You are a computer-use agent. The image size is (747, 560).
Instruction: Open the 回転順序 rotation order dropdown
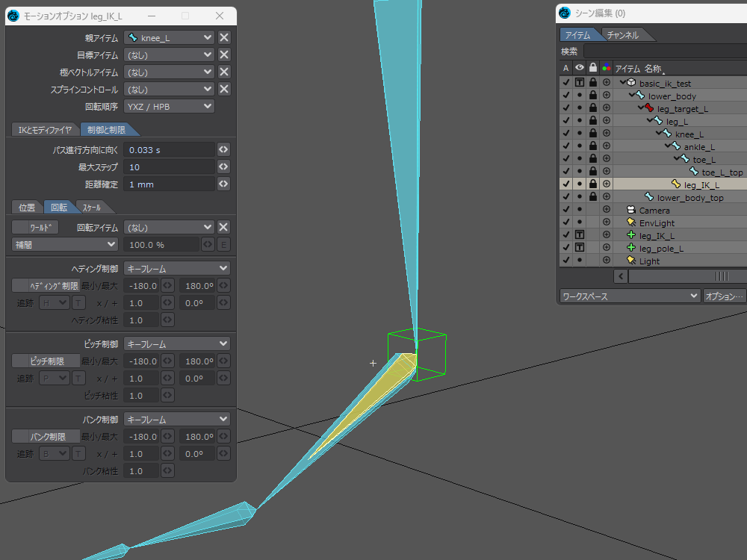169,107
